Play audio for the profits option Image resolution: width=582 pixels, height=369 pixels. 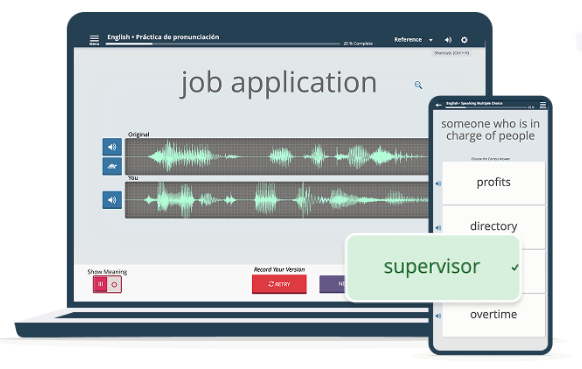pyautogui.click(x=438, y=183)
